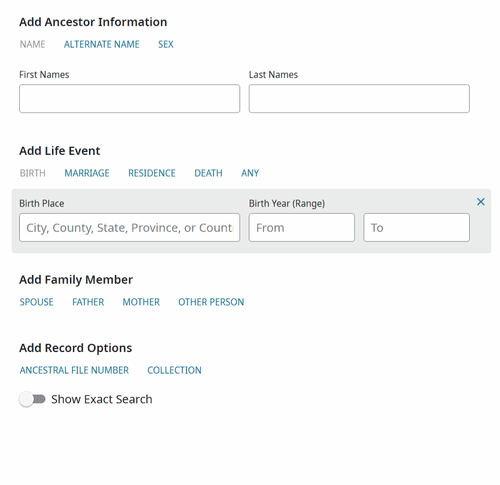Click the birth year From field

(x=302, y=227)
